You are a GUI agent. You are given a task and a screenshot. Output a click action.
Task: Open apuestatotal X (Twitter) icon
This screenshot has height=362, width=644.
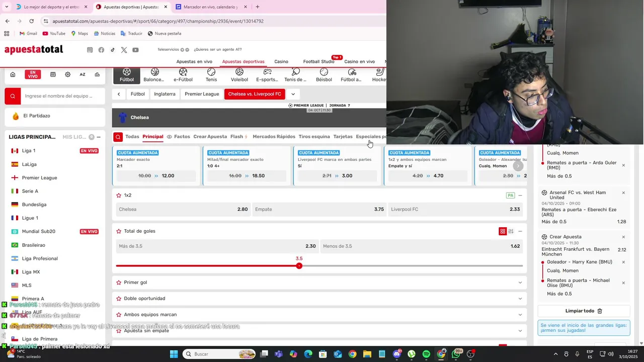(x=124, y=50)
